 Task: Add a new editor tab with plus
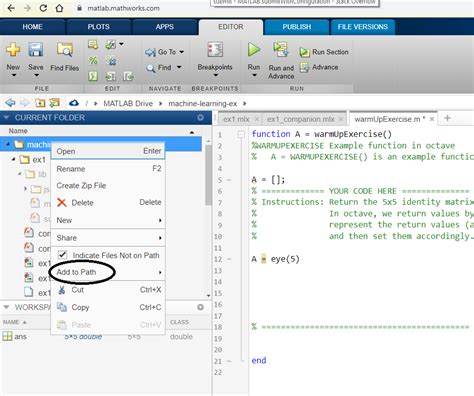tap(448, 118)
